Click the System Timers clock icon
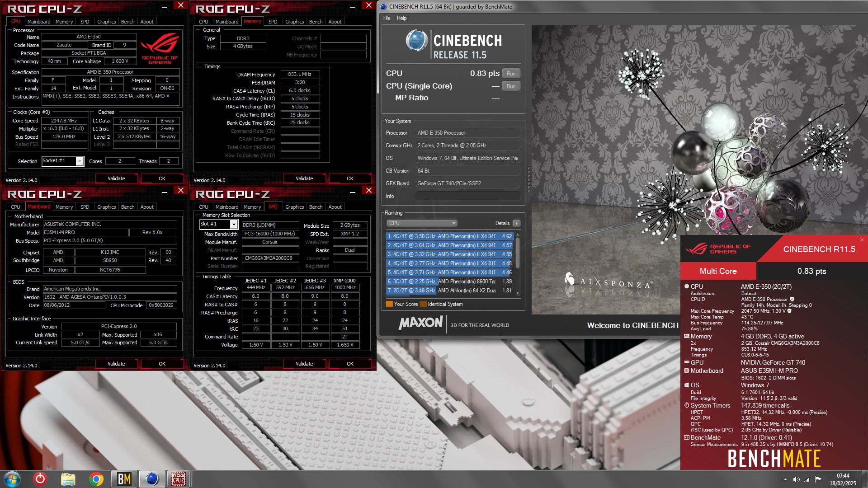 687,405
